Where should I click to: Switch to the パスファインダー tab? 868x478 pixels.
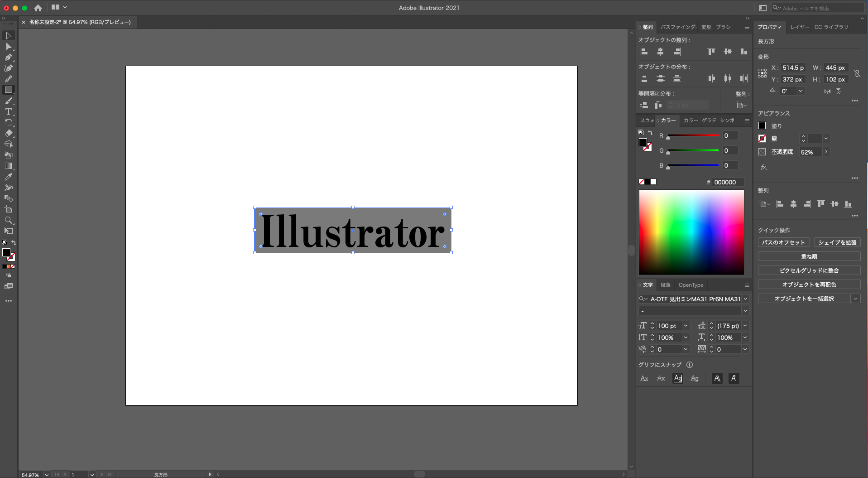point(678,27)
